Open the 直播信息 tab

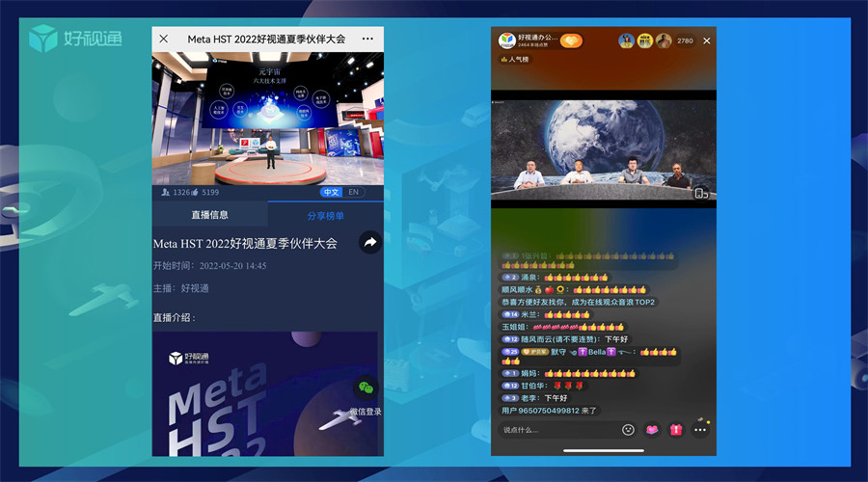click(210, 215)
